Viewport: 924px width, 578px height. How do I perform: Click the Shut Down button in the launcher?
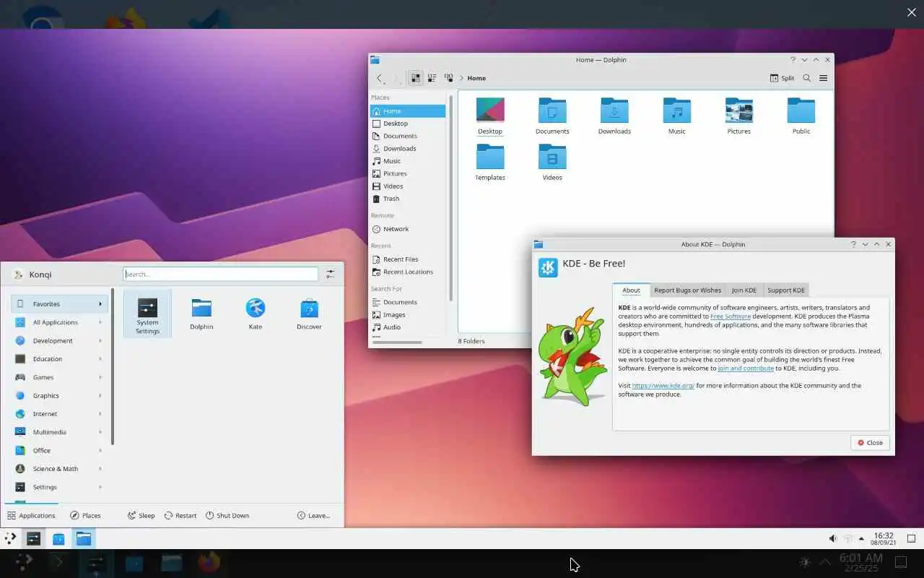(x=227, y=515)
